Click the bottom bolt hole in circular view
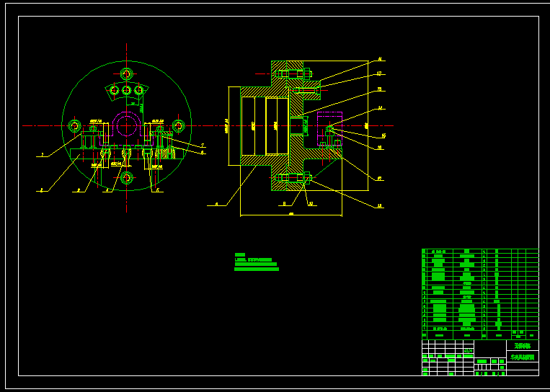Image resolution: width=550 pixels, height=392 pixels. coord(127,177)
